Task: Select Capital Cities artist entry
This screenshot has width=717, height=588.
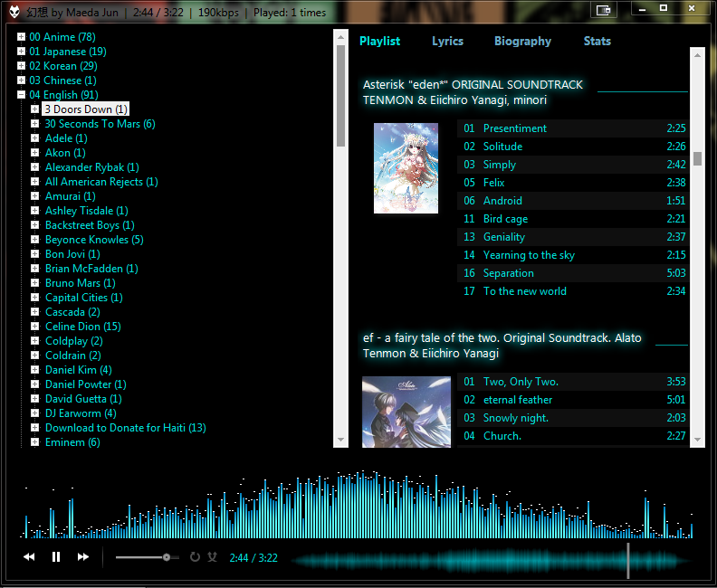Action: [83, 298]
